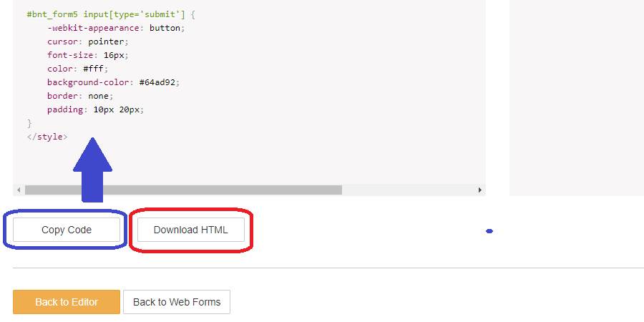Click the cursor: pointer code line
The image size is (644, 322).
point(88,42)
